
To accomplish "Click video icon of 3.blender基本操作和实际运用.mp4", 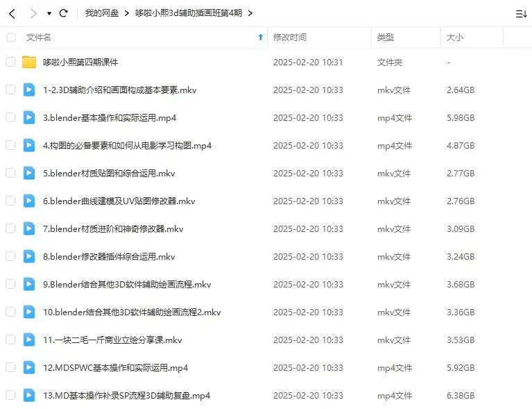I will point(29,117).
